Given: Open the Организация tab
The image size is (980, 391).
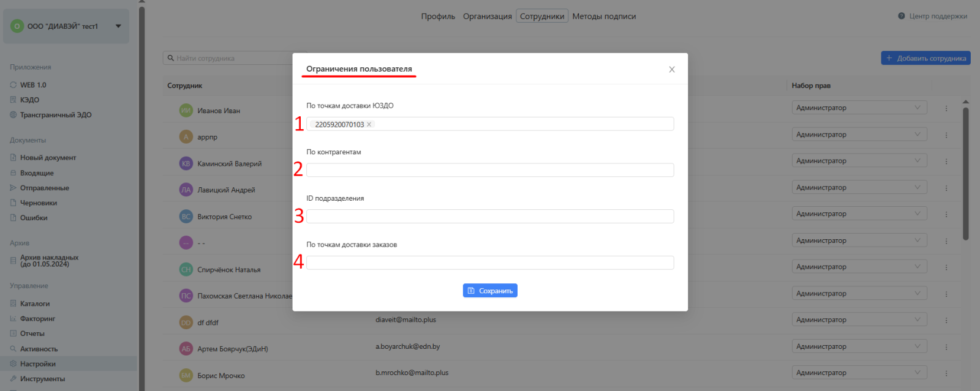Looking at the screenshot, I should (x=487, y=17).
